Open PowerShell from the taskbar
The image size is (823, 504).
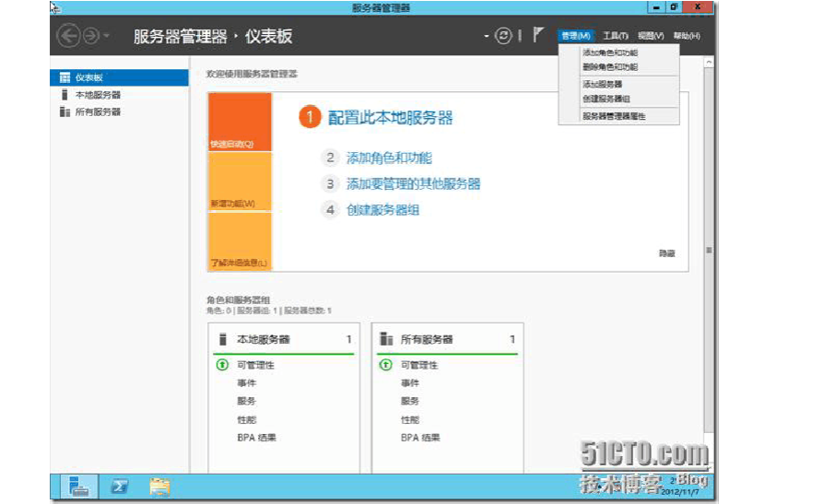tap(120, 486)
